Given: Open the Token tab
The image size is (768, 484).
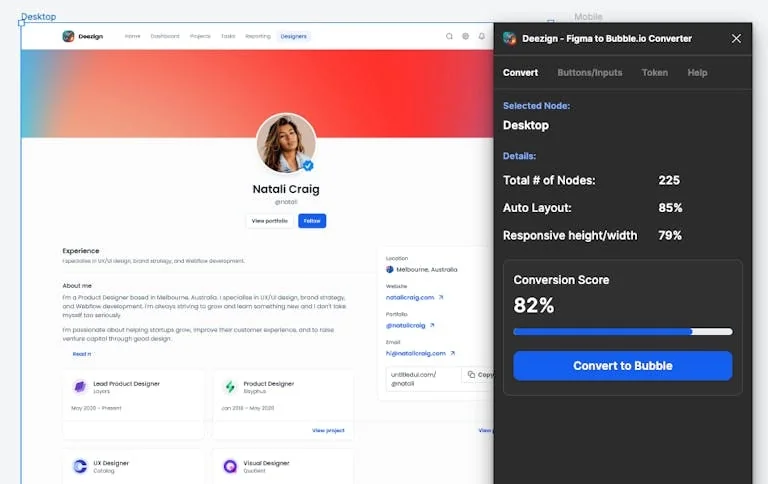Looking at the screenshot, I should pyautogui.click(x=655, y=73).
